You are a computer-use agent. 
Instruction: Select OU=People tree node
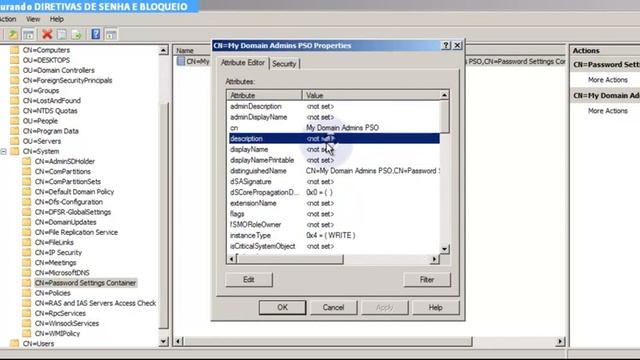40,121
